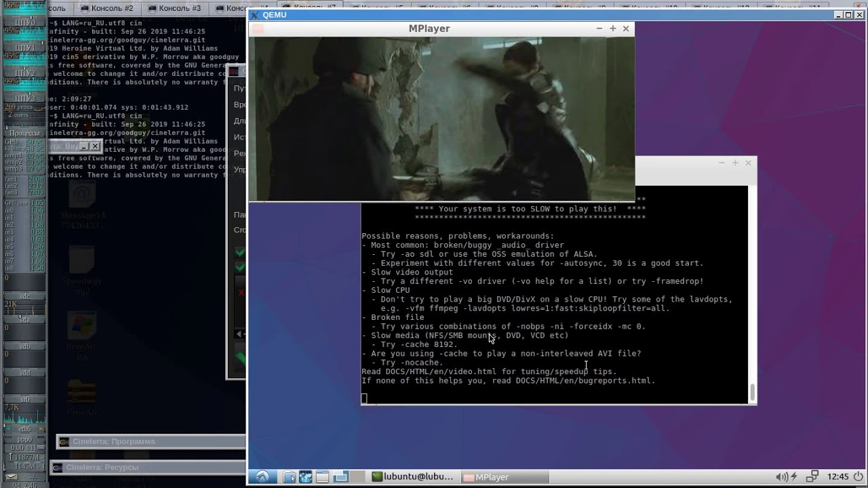Maximize the MPlayer window with plus button

click(613, 28)
